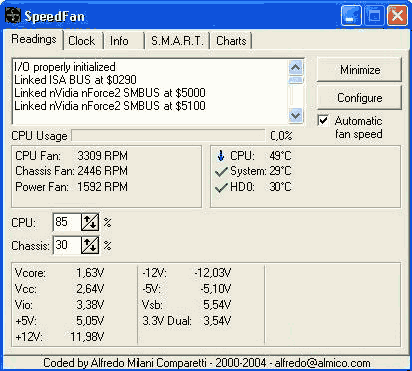412x371 pixels.
Task: Open the Clock tab
Action: pos(82,41)
